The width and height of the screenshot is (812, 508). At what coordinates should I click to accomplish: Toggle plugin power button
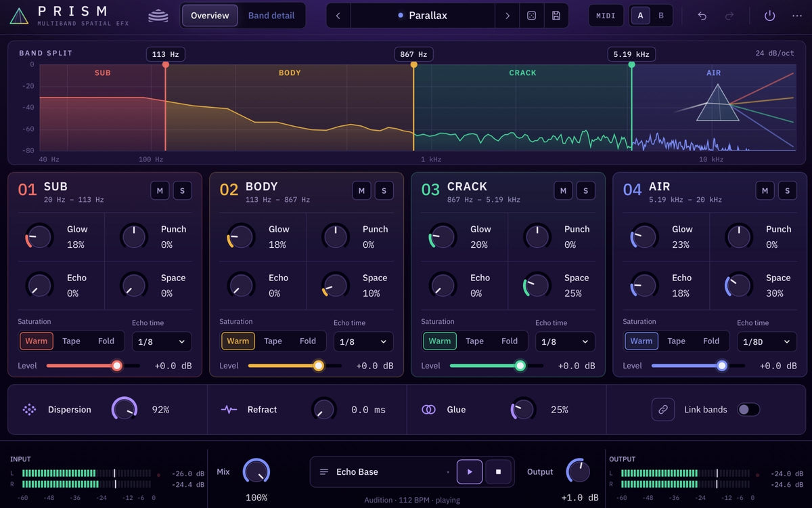pos(769,16)
